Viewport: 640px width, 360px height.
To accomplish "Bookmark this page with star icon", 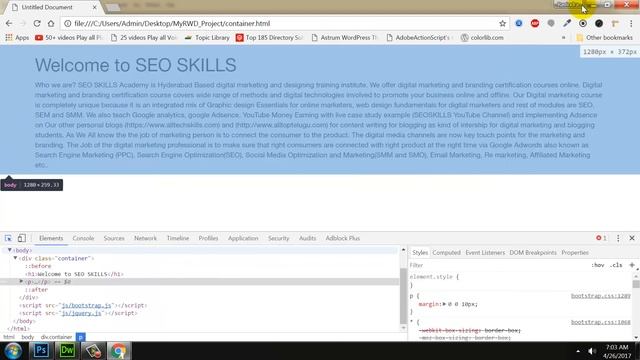I will click(x=502, y=24).
